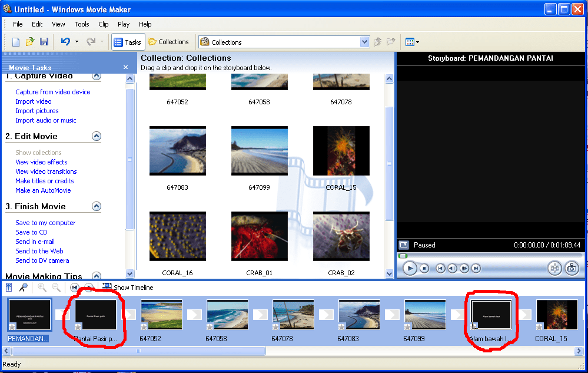The image size is (588, 373).
Task: Open the Clip menu
Action: 104,24
